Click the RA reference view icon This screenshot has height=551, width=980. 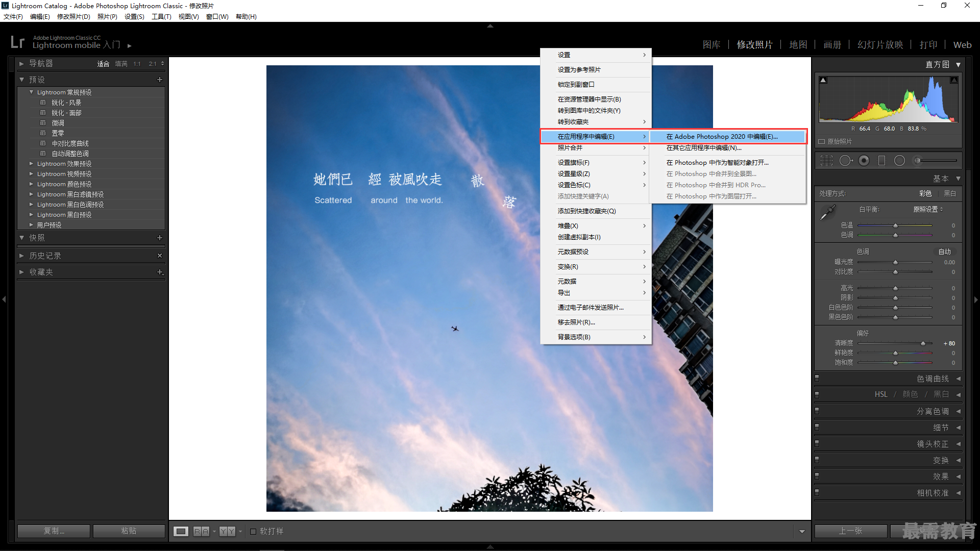pyautogui.click(x=201, y=531)
